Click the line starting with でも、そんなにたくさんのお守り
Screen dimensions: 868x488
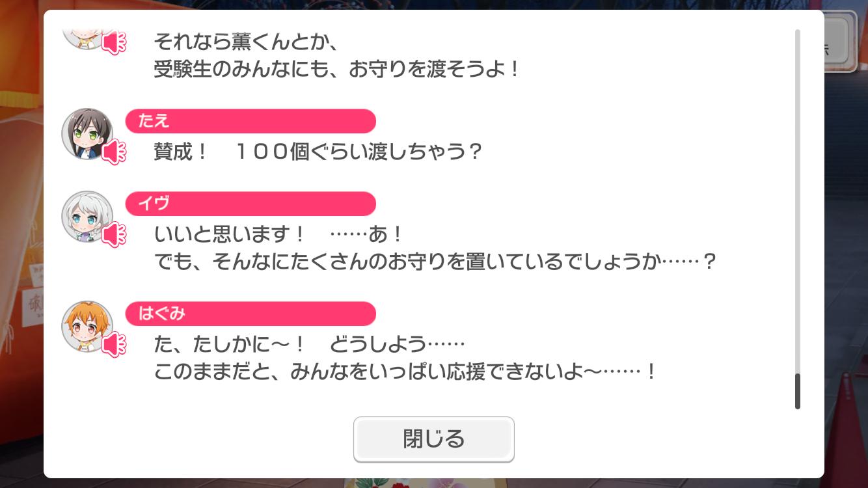[435, 262]
